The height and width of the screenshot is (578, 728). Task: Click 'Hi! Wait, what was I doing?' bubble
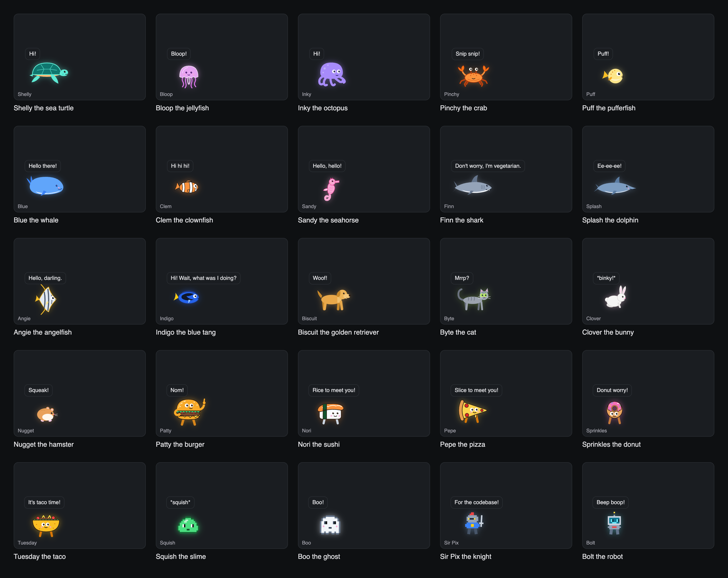[x=203, y=278]
